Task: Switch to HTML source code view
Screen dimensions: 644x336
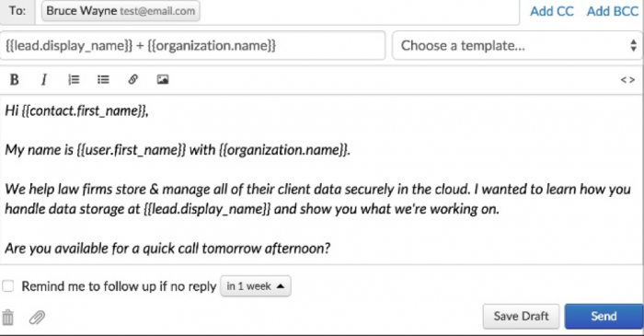Action: (x=627, y=80)
